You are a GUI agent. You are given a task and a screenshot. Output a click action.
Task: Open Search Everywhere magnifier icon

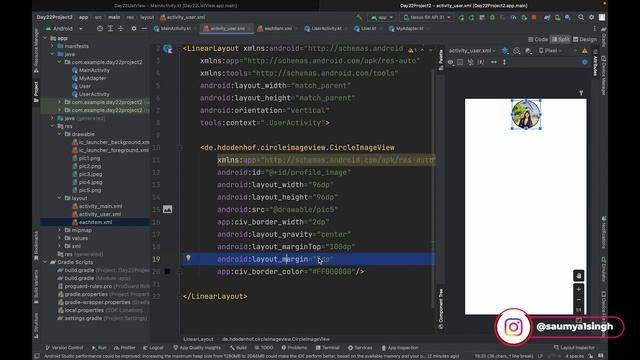[x=581, y=18]
